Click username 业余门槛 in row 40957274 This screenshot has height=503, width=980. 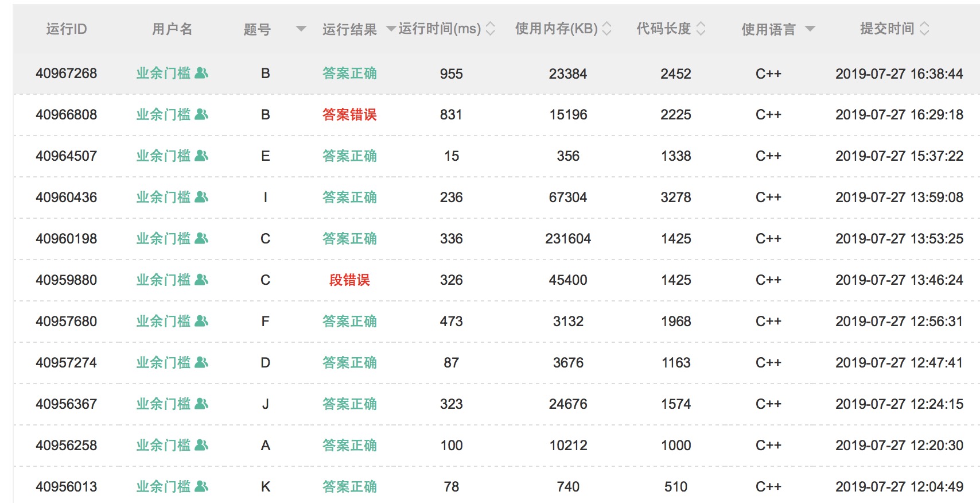pyautogui.click(x=164, y=363)
